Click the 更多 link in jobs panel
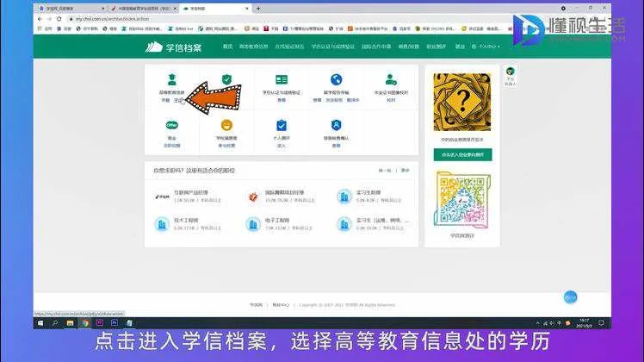This screenshot has width=644, height=362. tap(405, 171)
